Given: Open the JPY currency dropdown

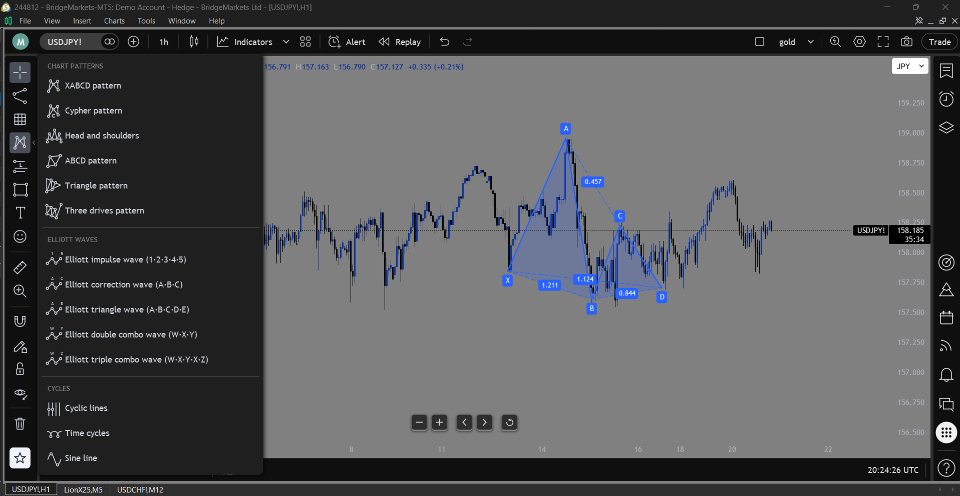Looking at the screenshot, I should tap(910, 66).
